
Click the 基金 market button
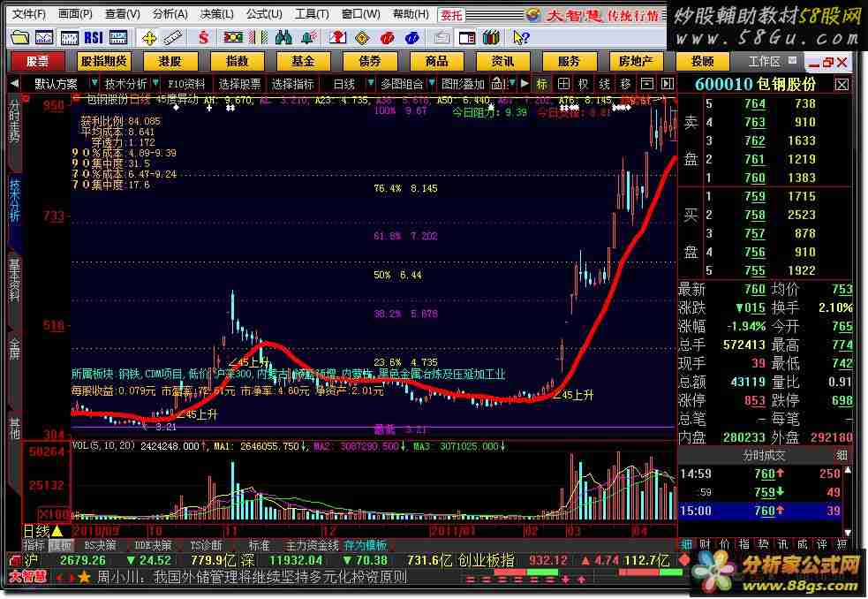point(303,61)
